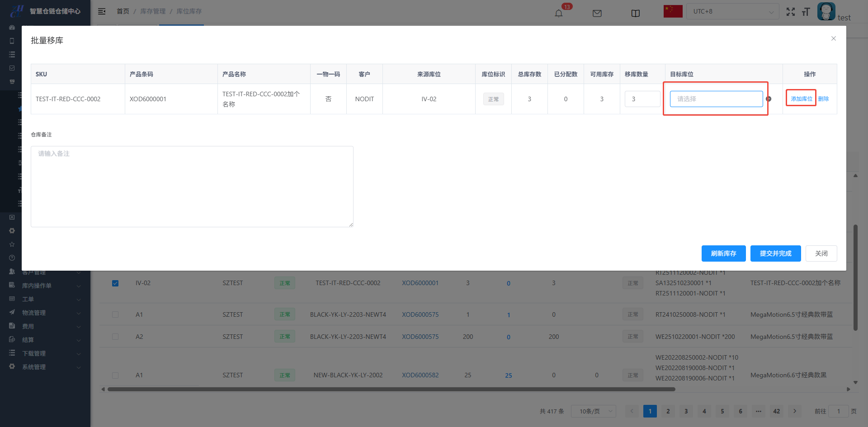This screenshot has width=868, height=427.
Task: Click the 提交并完成 button
Action: point(775,253)
